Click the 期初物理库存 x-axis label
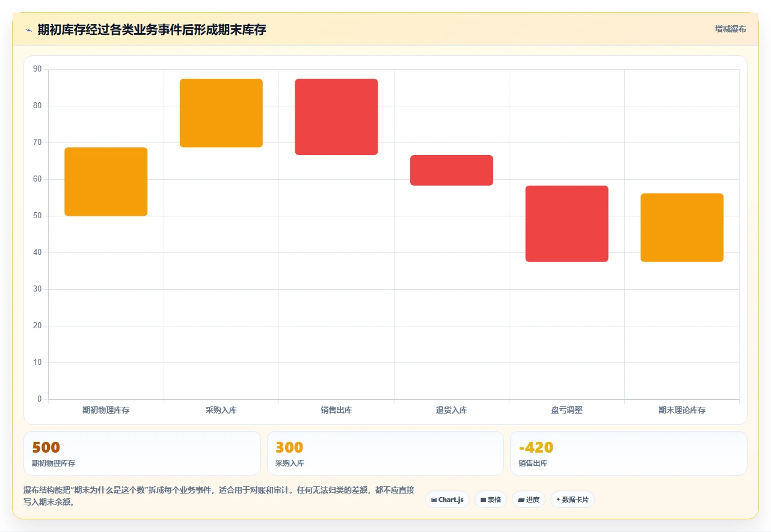The image size is (771, 532). tap(106, 411)
